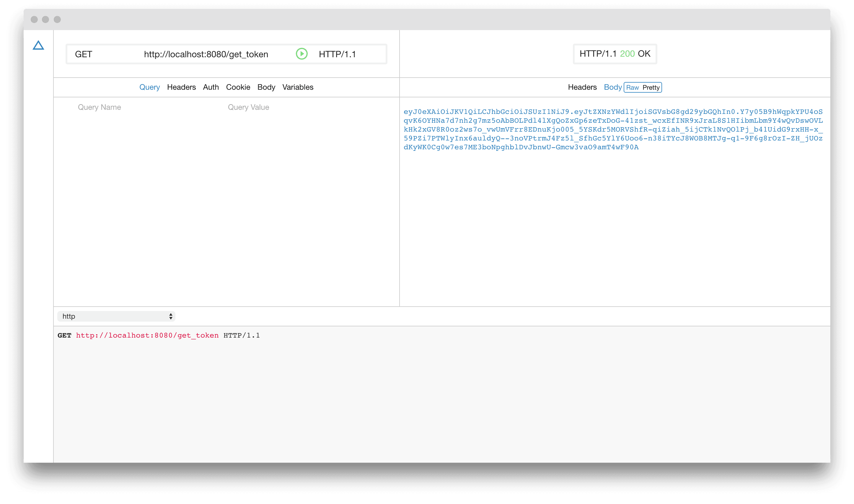
Task: Click the red localhost URL in code preview
Action: pyautogui.click(x=147, y=336)
